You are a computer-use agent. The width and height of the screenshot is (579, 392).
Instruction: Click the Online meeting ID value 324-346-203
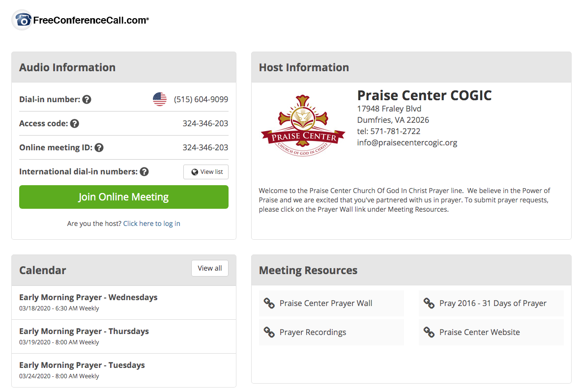coord(205,148)
